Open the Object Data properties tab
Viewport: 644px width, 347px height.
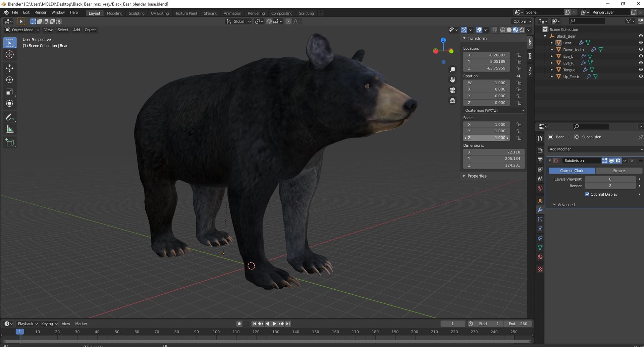click(x=540, y=248)
